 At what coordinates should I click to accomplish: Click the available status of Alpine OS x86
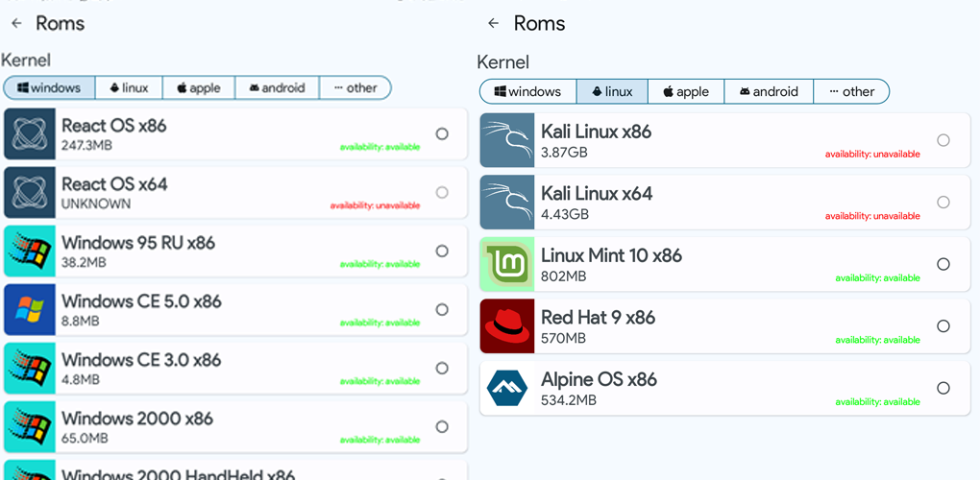click(x=877, y=402)
